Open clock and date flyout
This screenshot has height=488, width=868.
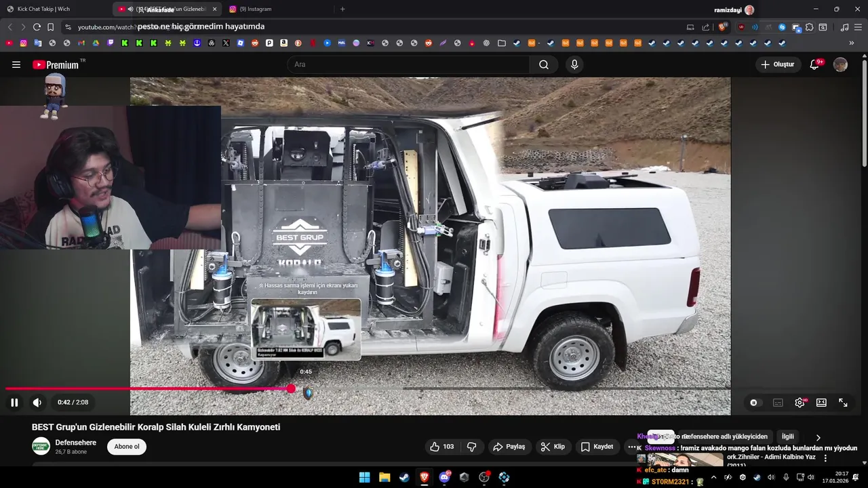(835, 477)
